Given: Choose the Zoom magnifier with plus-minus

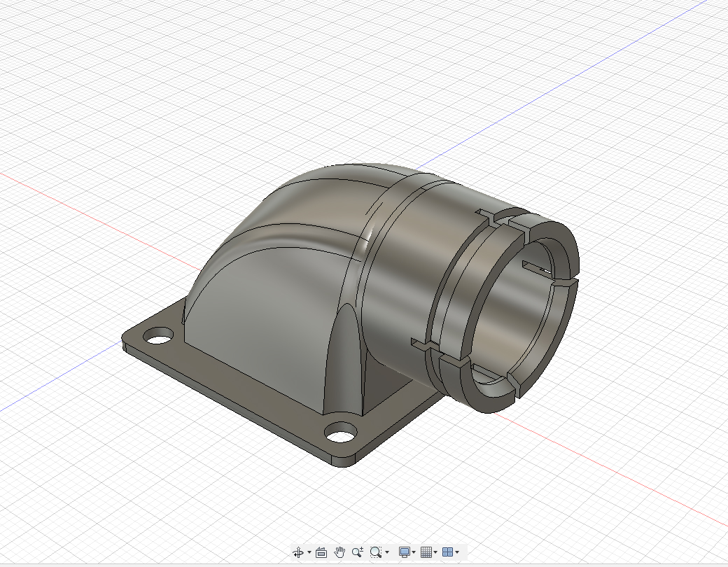Looking at the screenshot, I should point(358,552).
